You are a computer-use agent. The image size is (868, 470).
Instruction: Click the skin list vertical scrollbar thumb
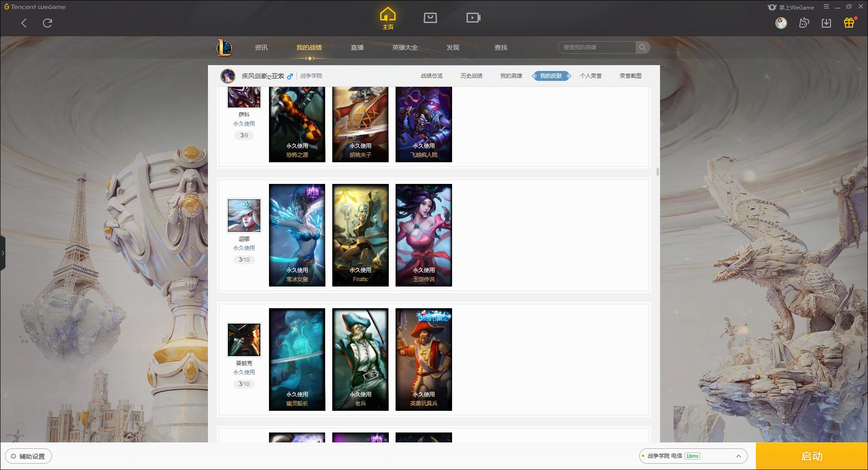[x=657, y=172]
